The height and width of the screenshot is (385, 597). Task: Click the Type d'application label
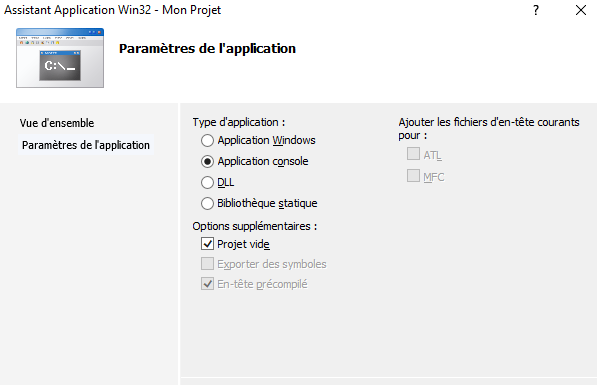[x=239, y=122]
